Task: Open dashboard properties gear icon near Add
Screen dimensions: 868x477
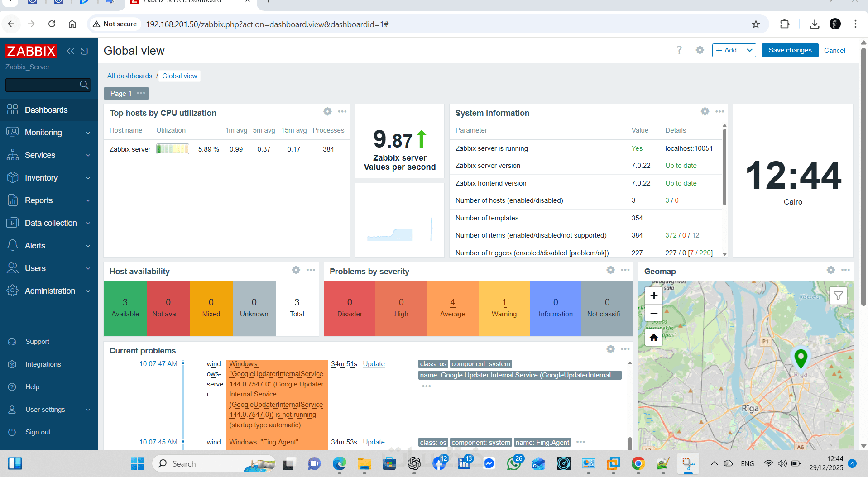Action: pos(700,50)
